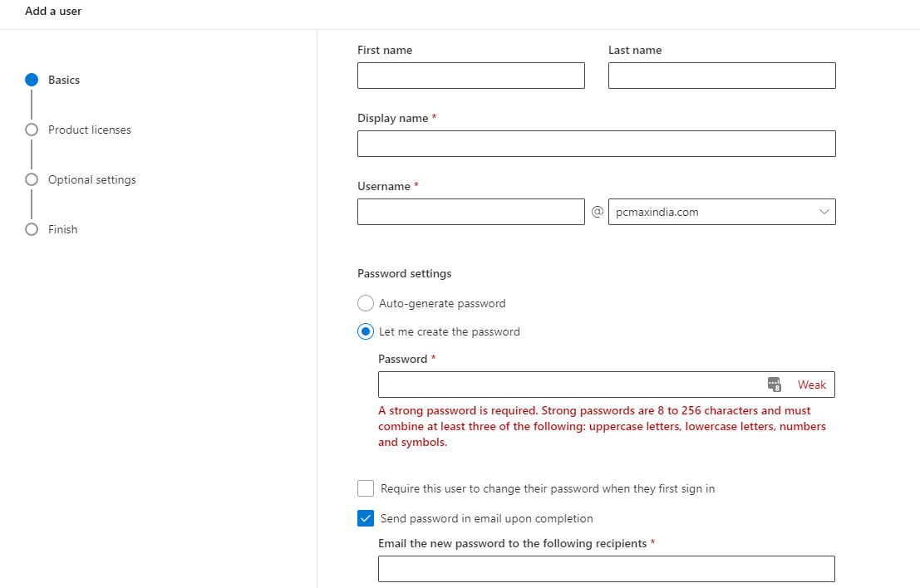
Task: Click the Basics step label
Action: click(x=64, y=80)
